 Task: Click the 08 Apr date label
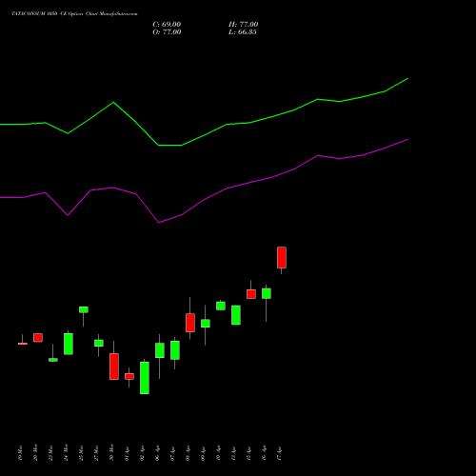188,453
